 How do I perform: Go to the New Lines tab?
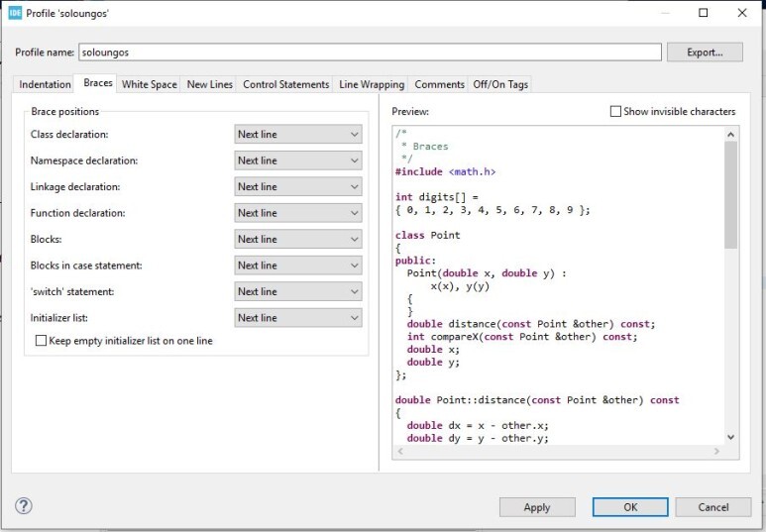pyautogui.click(x=209, y=84)
